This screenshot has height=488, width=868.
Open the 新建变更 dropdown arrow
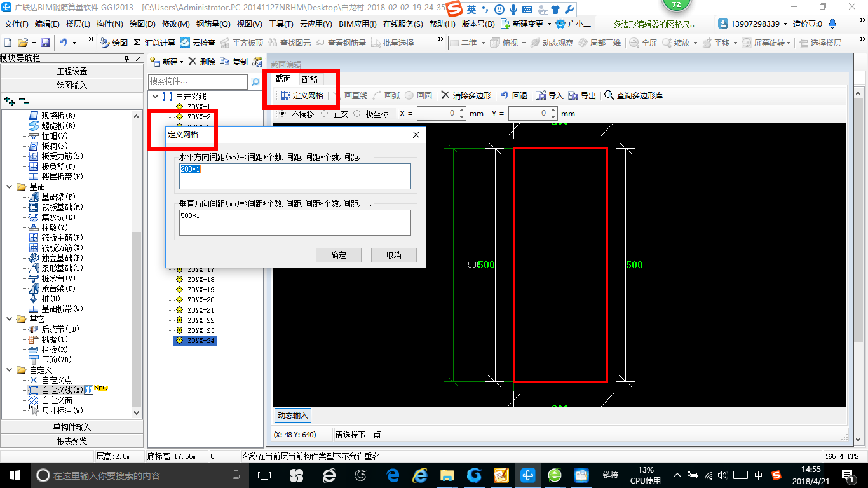[549, 24]
